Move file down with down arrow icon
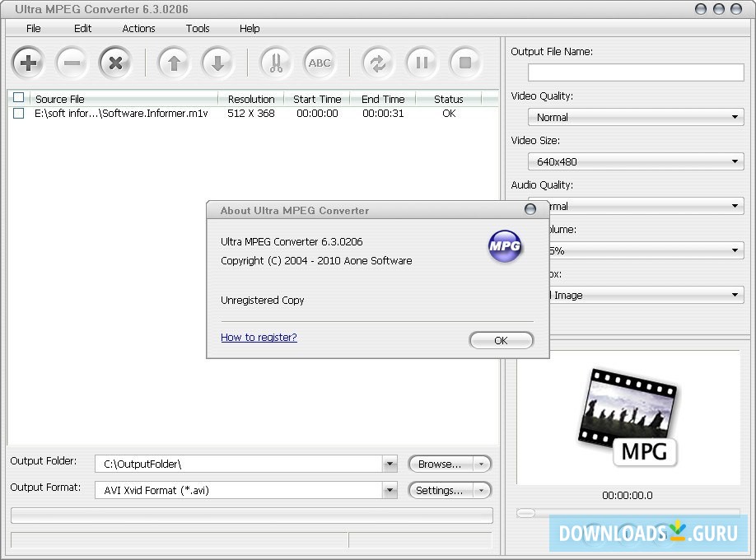The height and width of the screenshot is (560, 756). 217,63
